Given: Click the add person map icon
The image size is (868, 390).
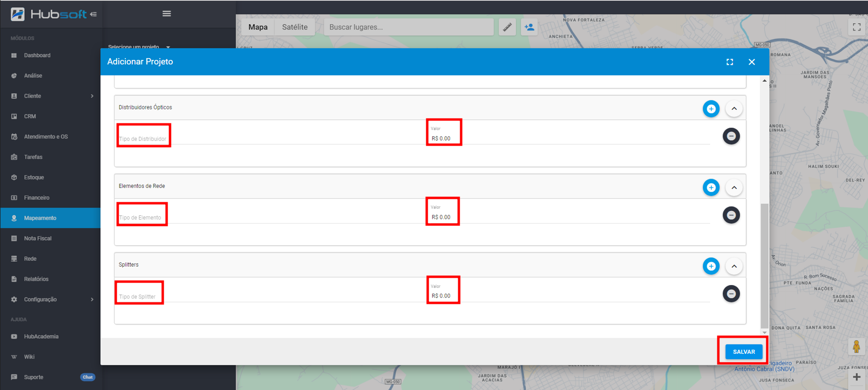Looking at the screenshot, I should click(529, 27).
